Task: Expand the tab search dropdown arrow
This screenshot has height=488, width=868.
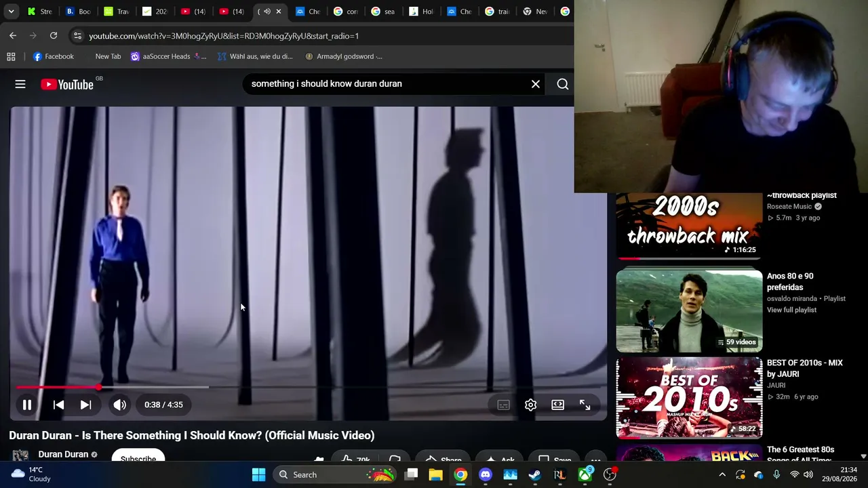Action: tap(11, 12)
